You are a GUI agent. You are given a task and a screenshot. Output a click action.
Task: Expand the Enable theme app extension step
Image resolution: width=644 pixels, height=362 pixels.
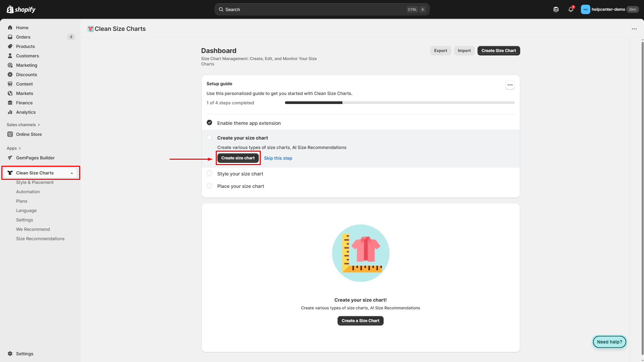(x=249, y=123)
